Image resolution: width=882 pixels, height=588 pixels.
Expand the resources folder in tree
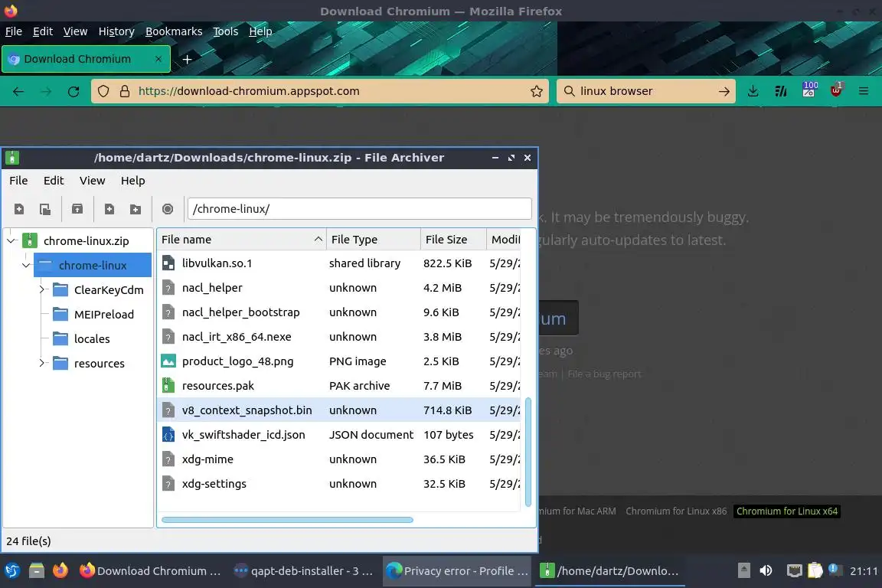(41, 363)
